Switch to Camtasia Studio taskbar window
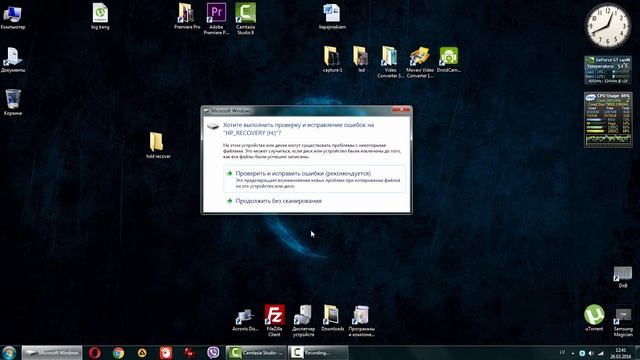This screenshot has width=640, height=360. [256, 353]
